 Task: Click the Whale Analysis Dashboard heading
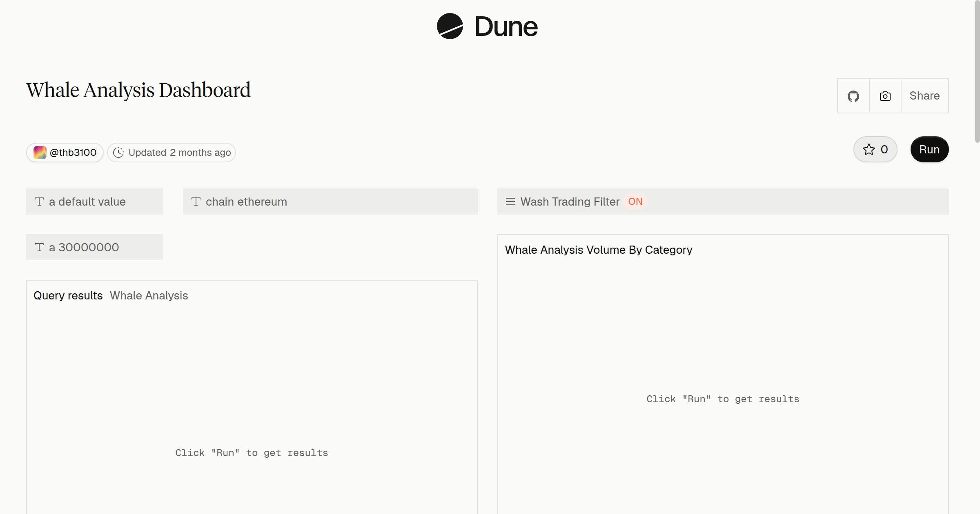(x=138, y=90)
